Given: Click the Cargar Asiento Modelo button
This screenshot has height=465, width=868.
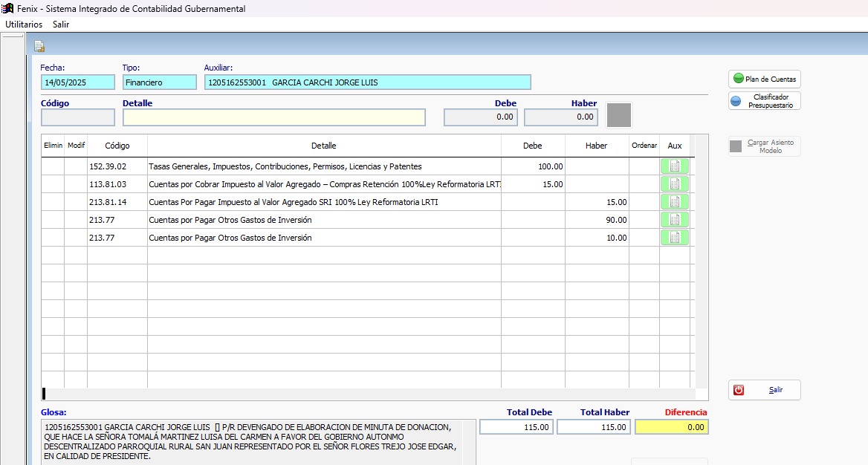Looking at the screenshot, I should 764,146.
